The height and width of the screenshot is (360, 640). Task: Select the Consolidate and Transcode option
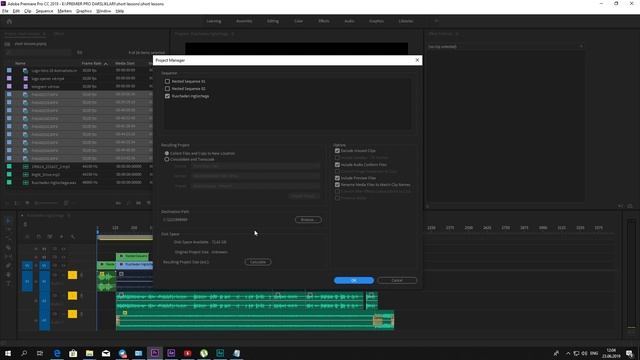167,159
